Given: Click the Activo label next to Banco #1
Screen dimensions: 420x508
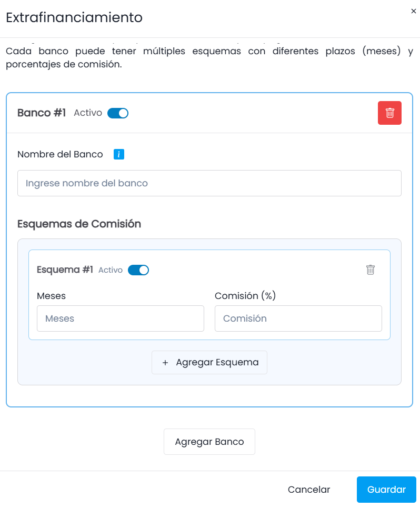Looking at the screenshot, I should [88, 113].
